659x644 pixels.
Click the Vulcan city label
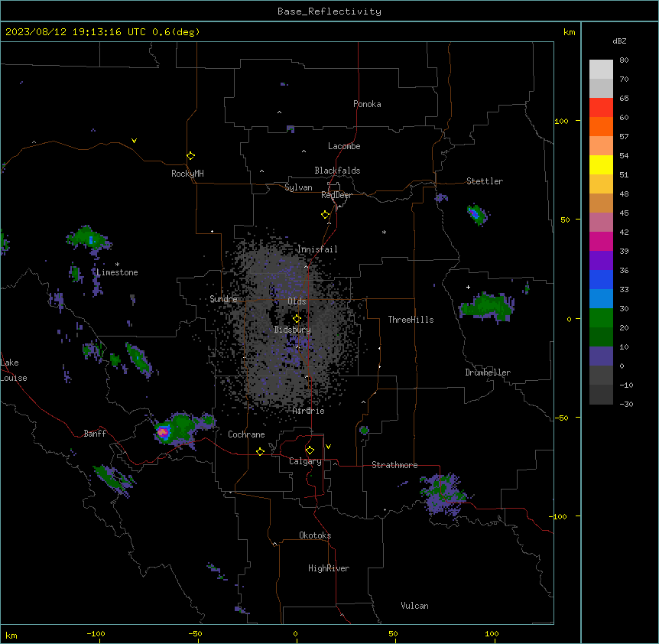415,606
